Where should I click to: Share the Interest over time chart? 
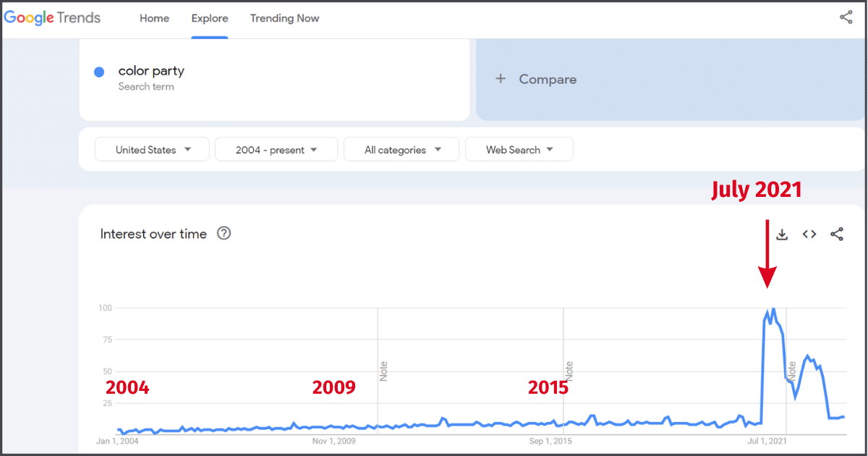point(837,235)
